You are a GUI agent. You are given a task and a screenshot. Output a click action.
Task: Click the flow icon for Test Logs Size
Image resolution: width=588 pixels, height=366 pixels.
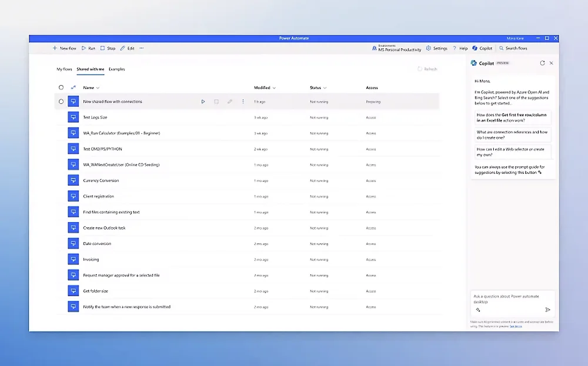[73, 117]
